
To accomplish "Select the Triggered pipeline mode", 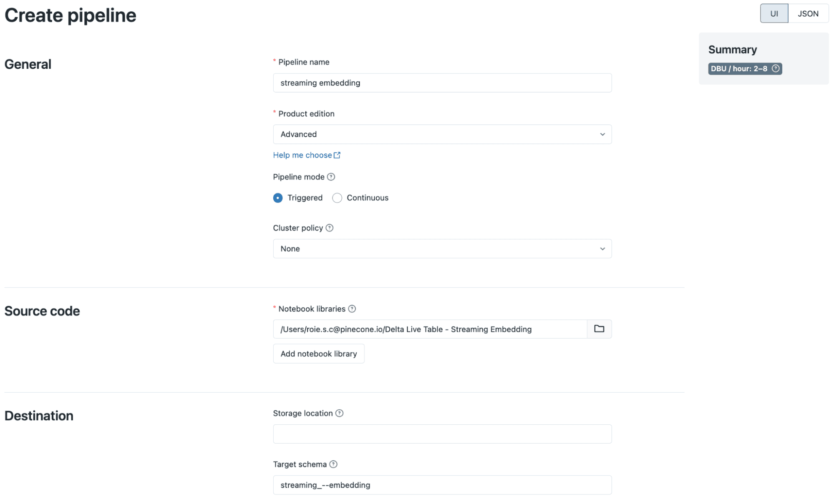I will pos(277,198).
